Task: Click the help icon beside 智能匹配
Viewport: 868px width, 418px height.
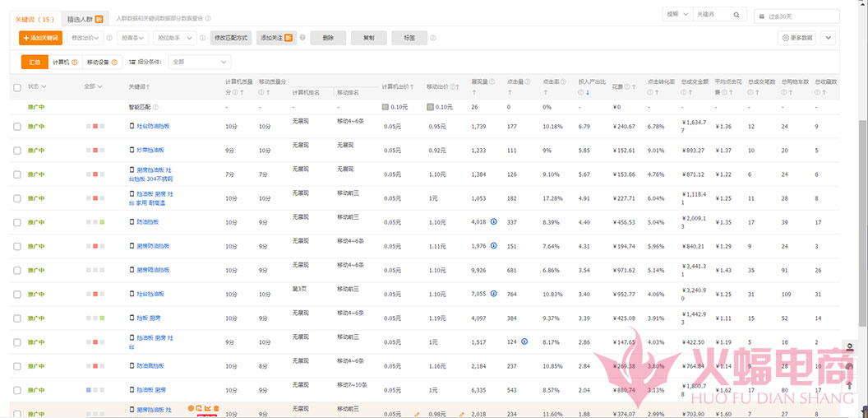Action: click(x=155, y=107)
